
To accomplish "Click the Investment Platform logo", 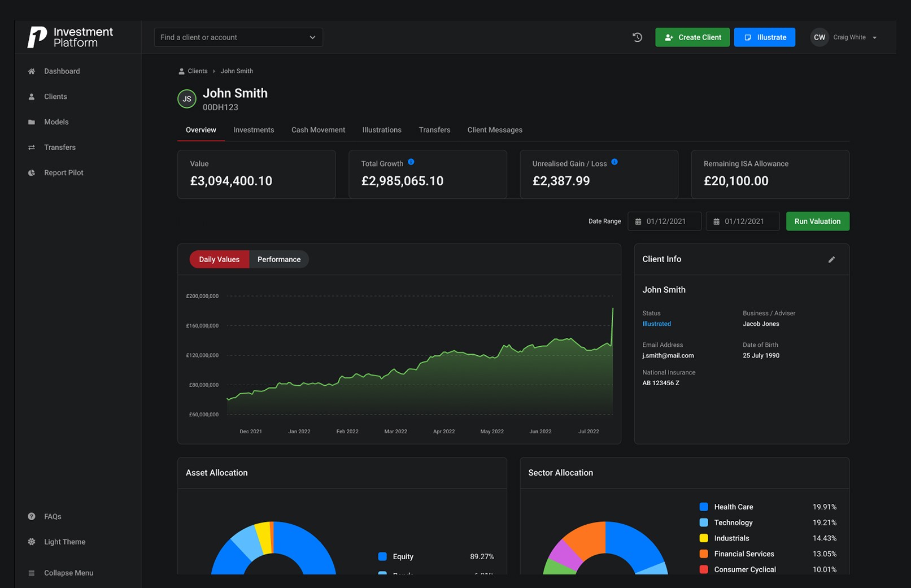I will (x=71, y=37).
